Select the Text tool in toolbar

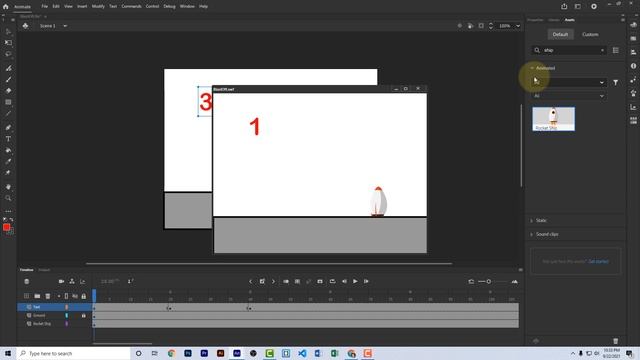(8, 139)
